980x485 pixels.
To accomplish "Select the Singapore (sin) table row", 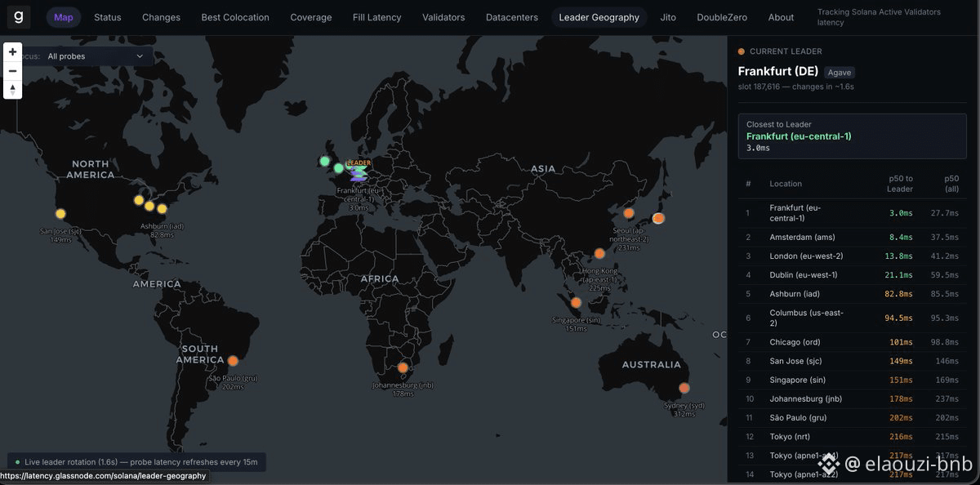I will [852, 380].
